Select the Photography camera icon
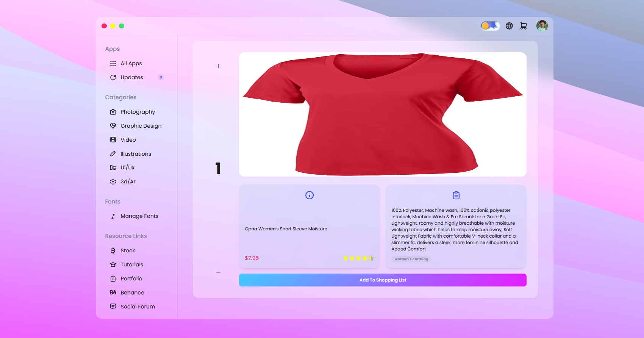 113,112
